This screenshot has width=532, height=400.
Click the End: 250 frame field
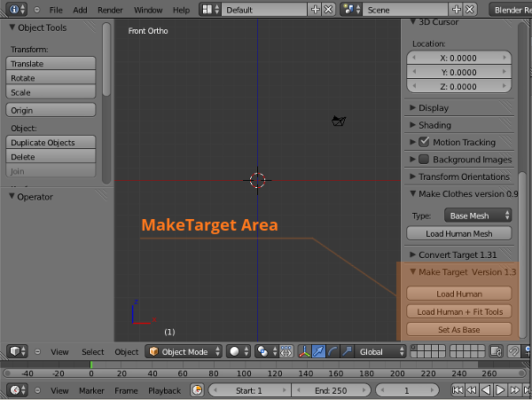click(x=331, y=390)
